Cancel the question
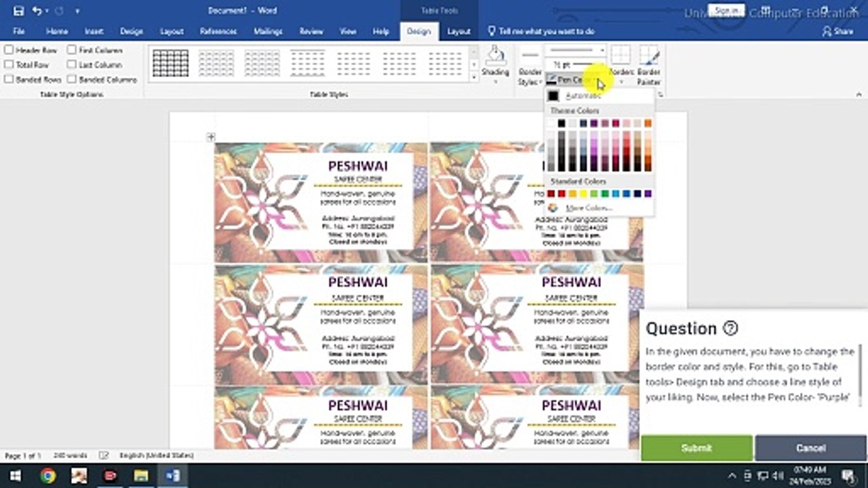The height and width of the screenshot is (488, 868). (810, 448)
